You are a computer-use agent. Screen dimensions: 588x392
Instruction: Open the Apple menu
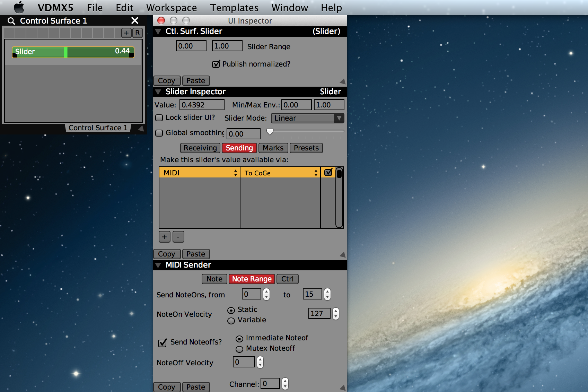[19, 7]
